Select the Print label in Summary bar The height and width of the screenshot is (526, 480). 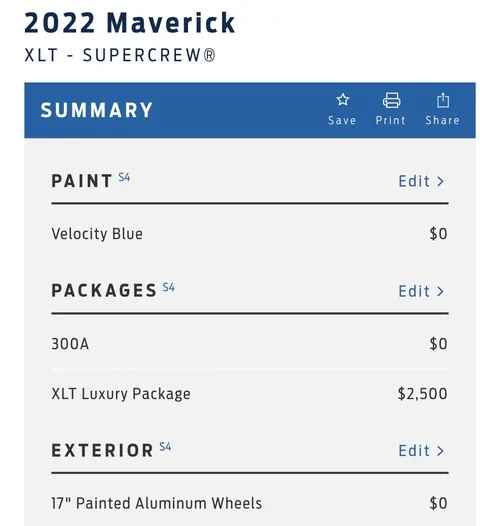coord(391,120)
